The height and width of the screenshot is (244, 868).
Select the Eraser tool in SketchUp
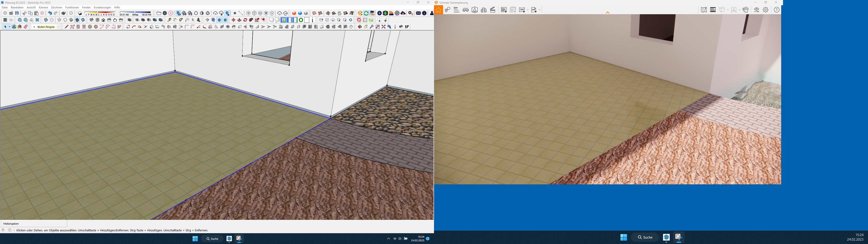(26, 27)
